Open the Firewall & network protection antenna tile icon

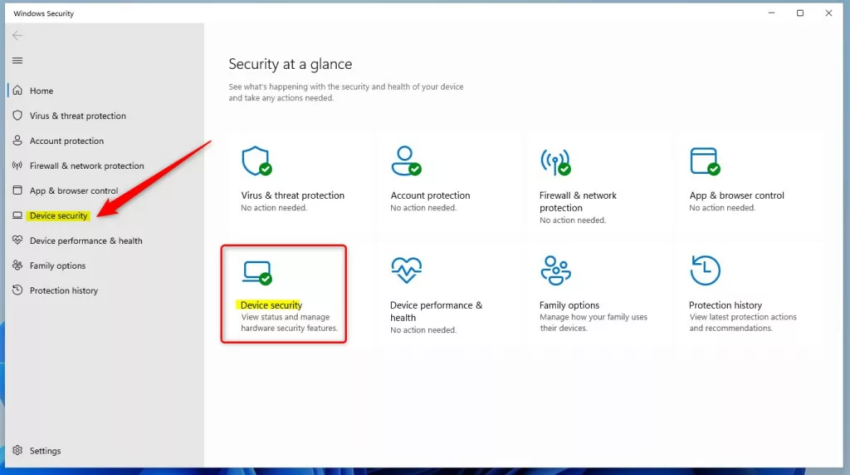pos(555,162)
